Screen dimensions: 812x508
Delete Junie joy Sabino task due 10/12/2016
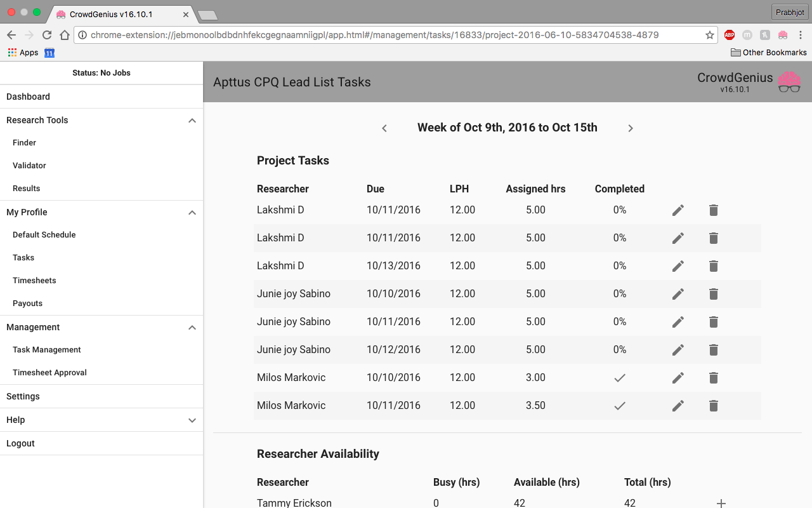pos(714,350)
